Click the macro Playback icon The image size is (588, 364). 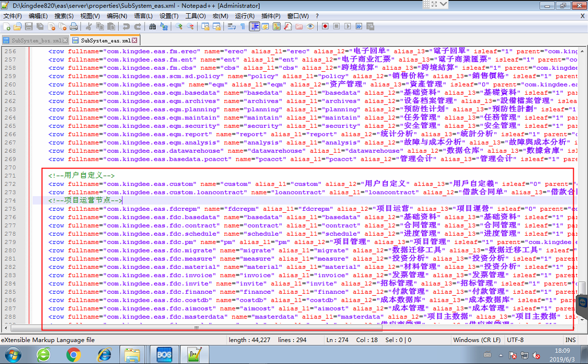pyautogui.click(x=348, y=26)
